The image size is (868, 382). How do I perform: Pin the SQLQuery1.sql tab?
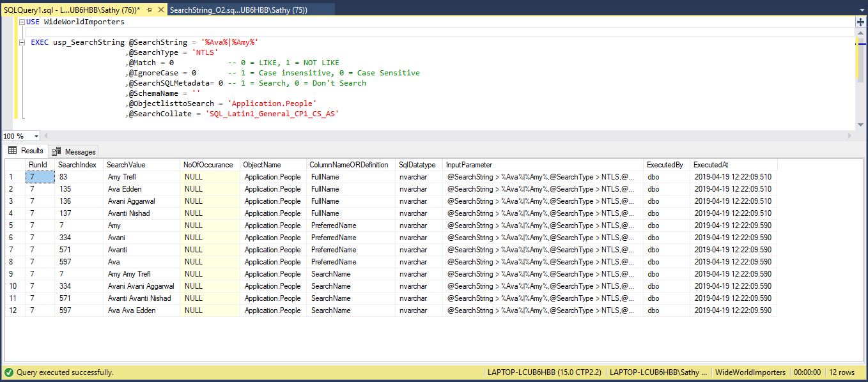click(149, 10)
